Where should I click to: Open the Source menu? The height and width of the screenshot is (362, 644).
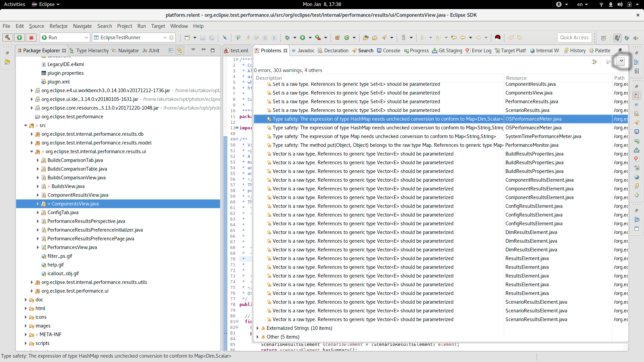click(x=36, y=26)
